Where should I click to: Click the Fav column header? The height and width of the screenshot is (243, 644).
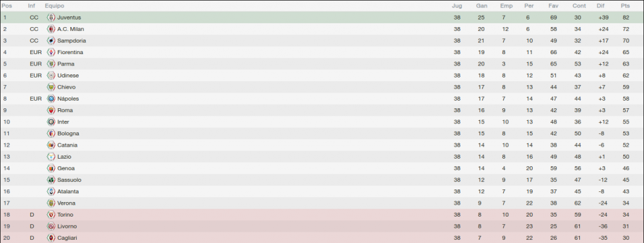point(553,6)
